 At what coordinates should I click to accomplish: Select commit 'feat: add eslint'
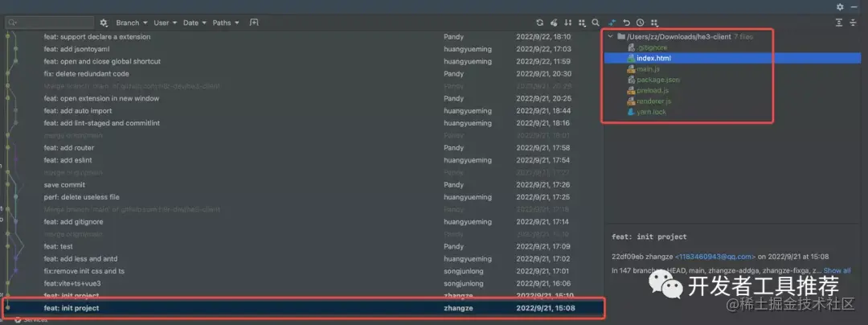68,160
